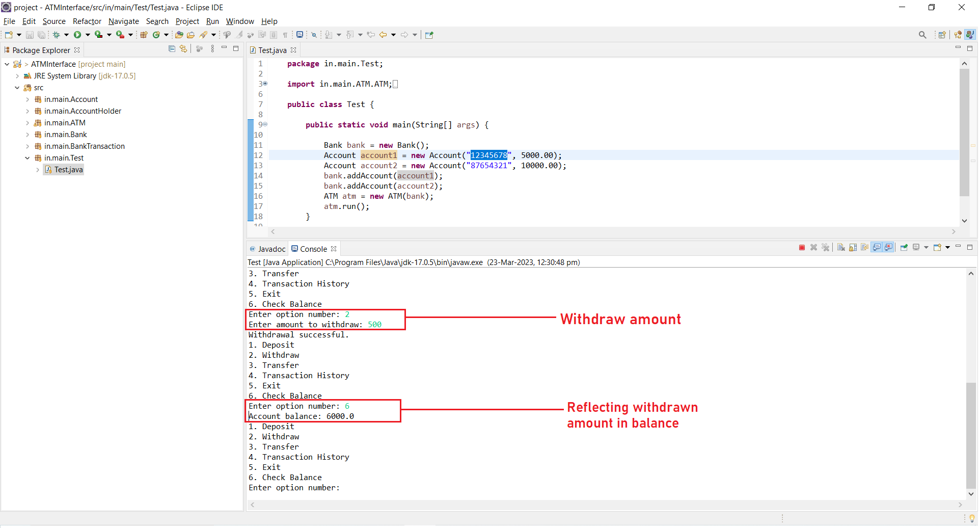The image size is (980, 528).
Task: Click Display Selected Console monitor icon
Action: [916, 248]
